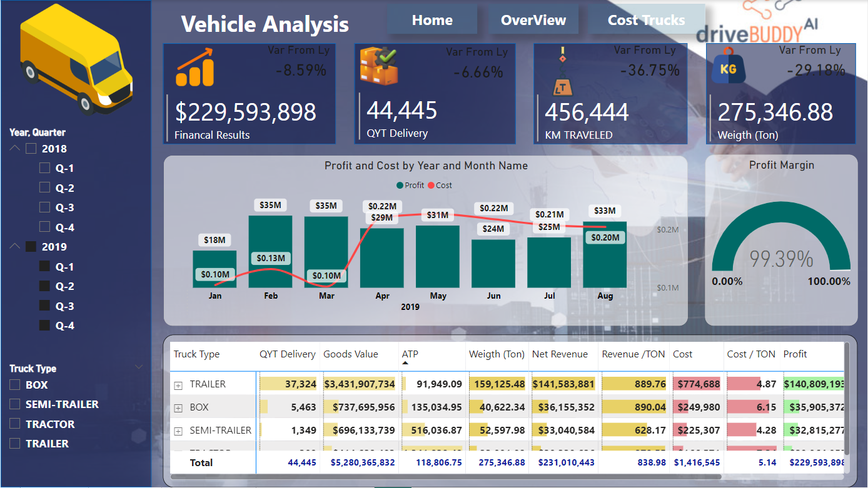Enable the SEMI-TRAILER truck type checkbox

pyautogui.click(x=15, y=404)
